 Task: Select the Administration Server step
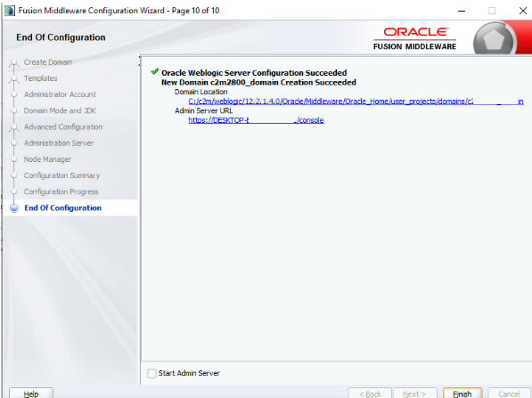click(x=59, y=143)
